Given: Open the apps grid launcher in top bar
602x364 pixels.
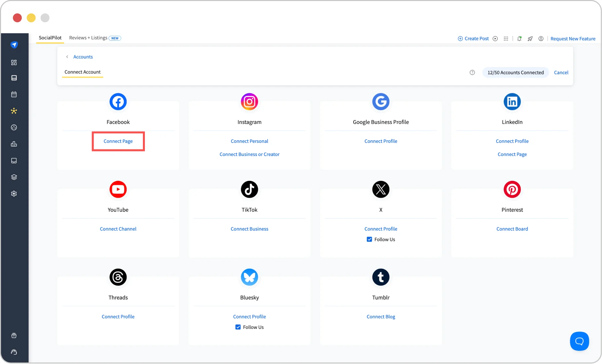Looking at the screenshot, I should pos(506,38).
